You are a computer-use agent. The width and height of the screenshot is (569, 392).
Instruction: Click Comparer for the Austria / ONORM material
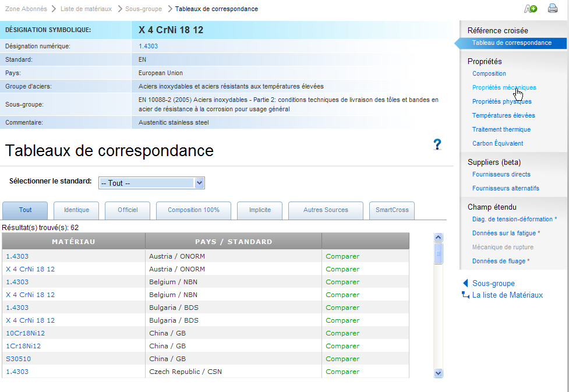coord(342,256)
